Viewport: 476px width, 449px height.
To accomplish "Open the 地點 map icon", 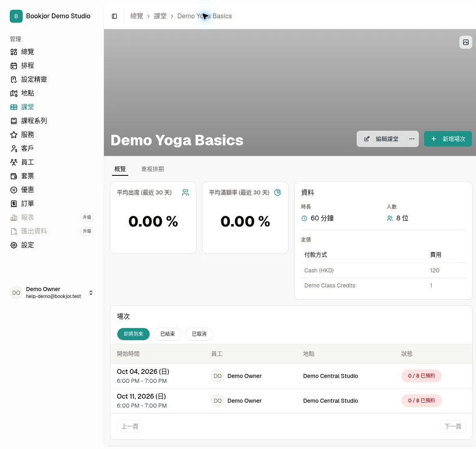I will [x=14, y=93].
